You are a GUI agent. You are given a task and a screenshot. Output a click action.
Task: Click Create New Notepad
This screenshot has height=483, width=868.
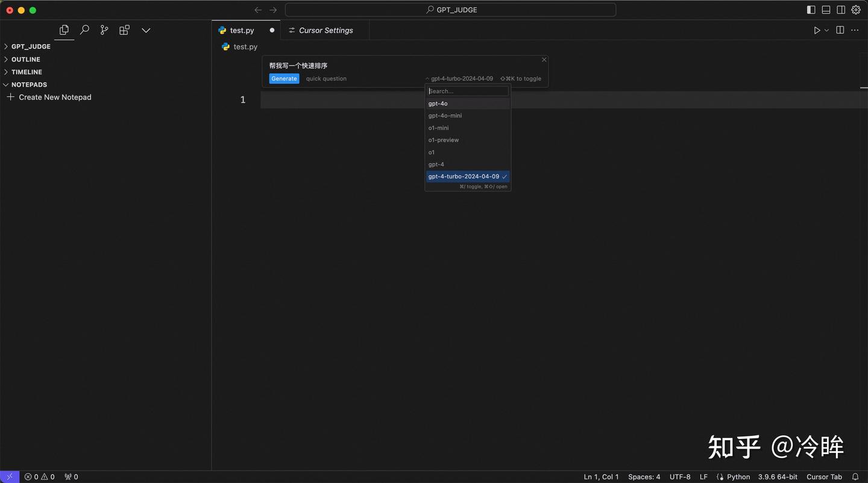point(55,97)
